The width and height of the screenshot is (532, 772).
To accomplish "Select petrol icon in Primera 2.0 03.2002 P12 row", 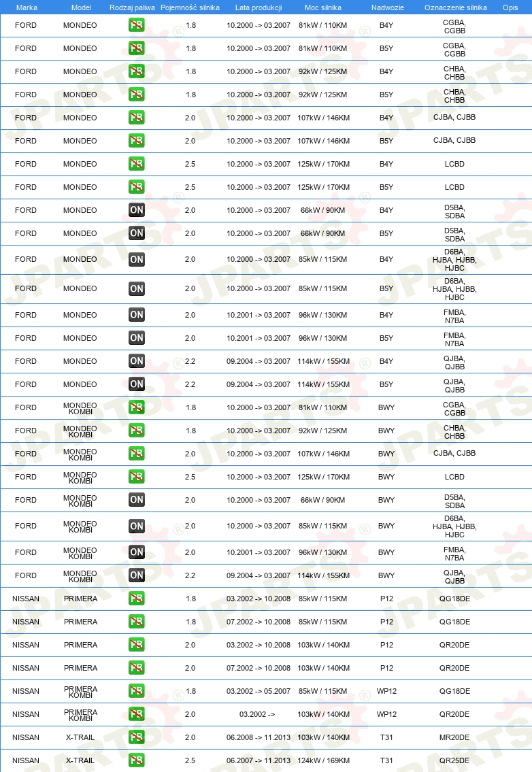I will tap(137, 645).
